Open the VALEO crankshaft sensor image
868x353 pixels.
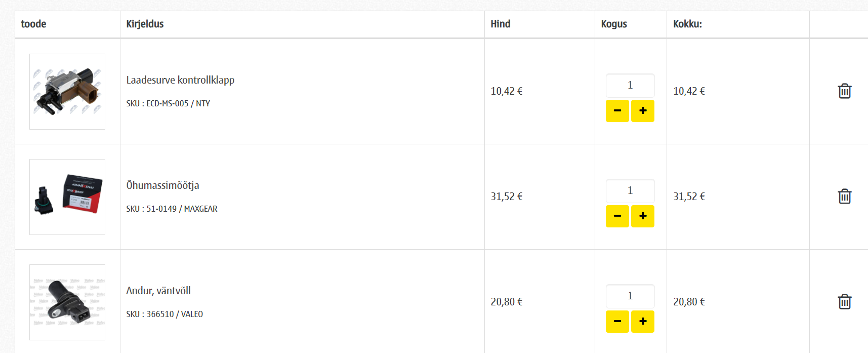coord(67,302)
